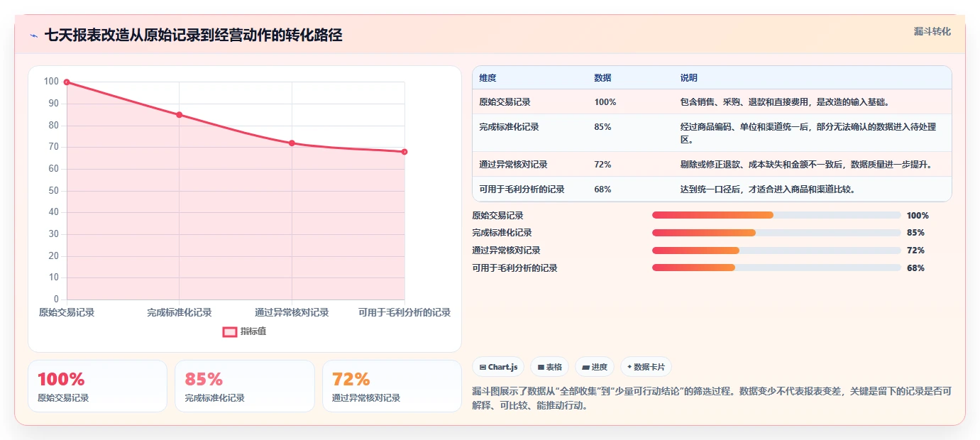Click the 数据 column header

click(x=602, y=78)
